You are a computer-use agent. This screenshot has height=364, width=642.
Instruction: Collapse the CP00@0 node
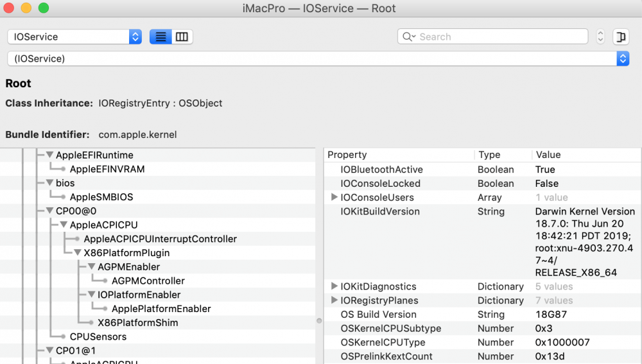(49, 211)
